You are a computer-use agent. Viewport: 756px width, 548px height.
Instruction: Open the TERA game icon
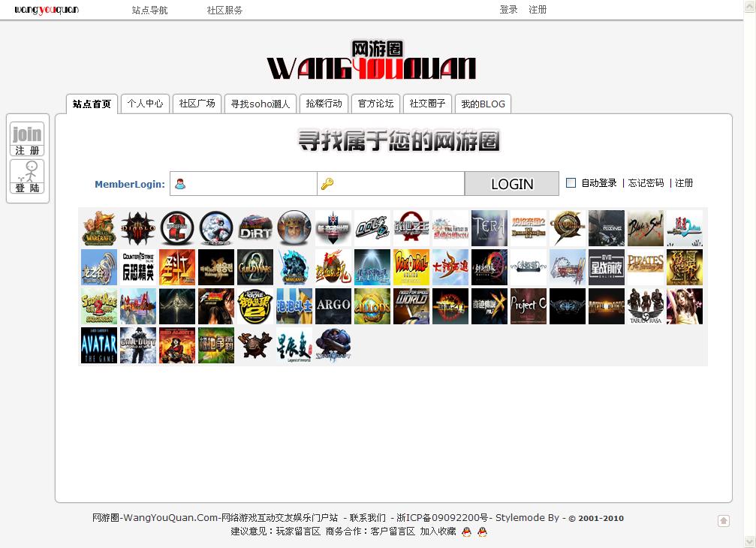[489, 228]
